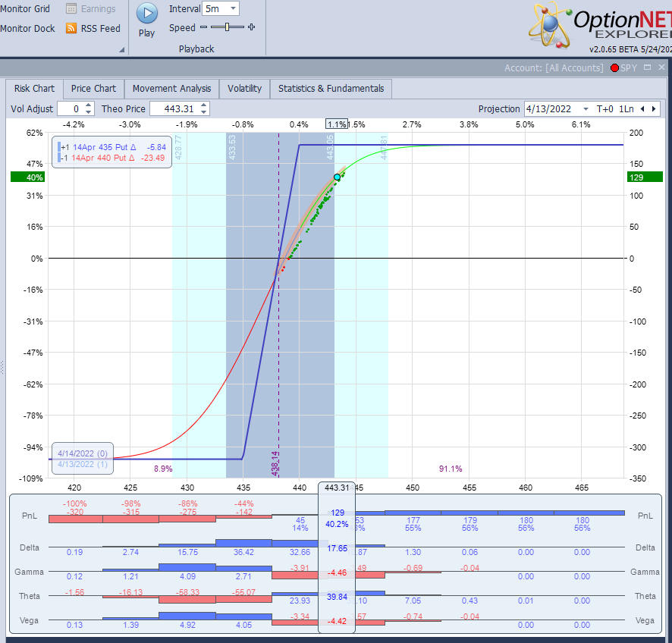Increase playback speed with plus icon
Viewport: 672px width, 643px height.
coord(252,27)
